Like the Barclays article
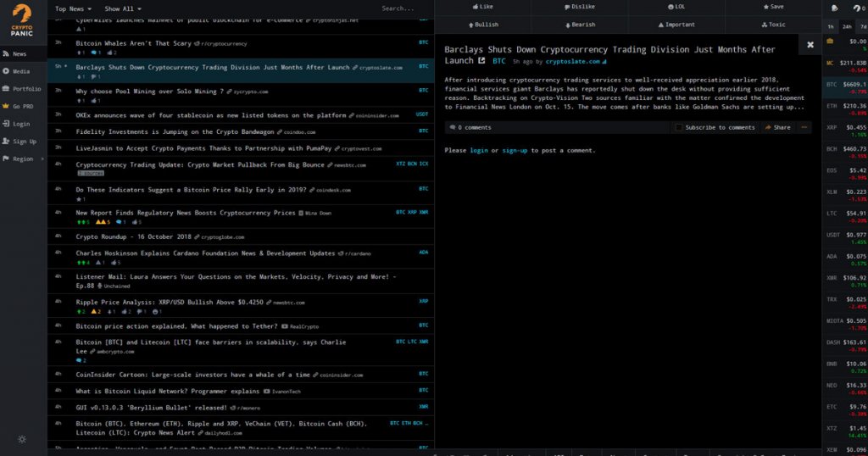Viewport: 868px width, 456px height. [x=482, y=7]
